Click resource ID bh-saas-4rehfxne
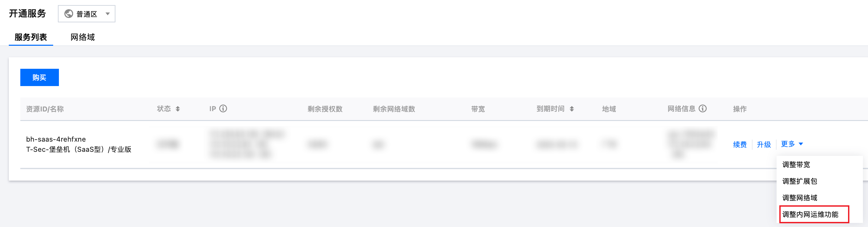The height and width of the screenshot is (227, 868). click(56, 139)
